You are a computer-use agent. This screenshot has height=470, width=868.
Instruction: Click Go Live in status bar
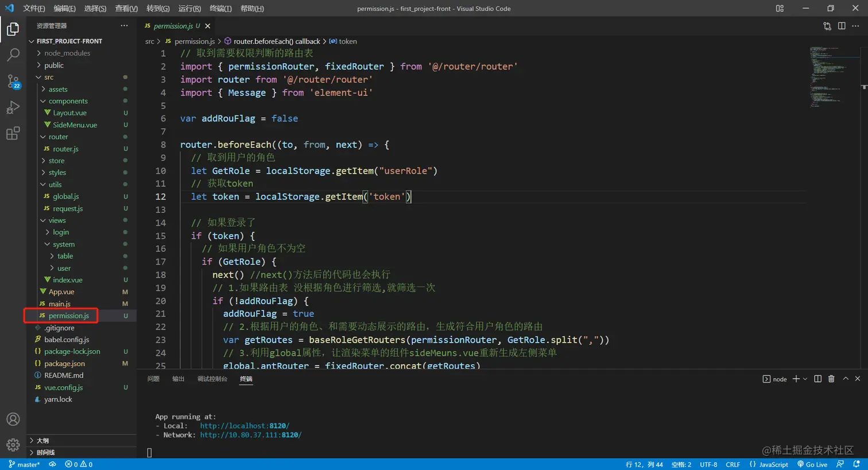[812, 464]
